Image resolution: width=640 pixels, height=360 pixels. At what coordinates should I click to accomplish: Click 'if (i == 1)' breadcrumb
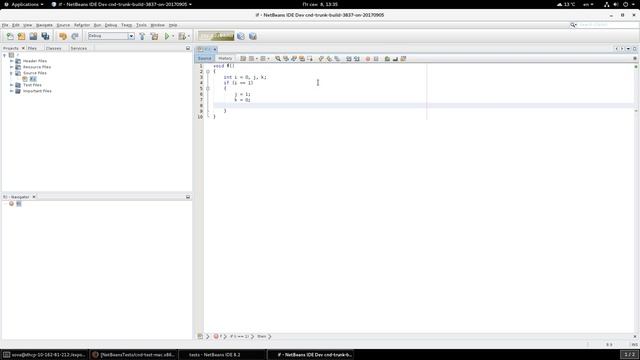240,337
